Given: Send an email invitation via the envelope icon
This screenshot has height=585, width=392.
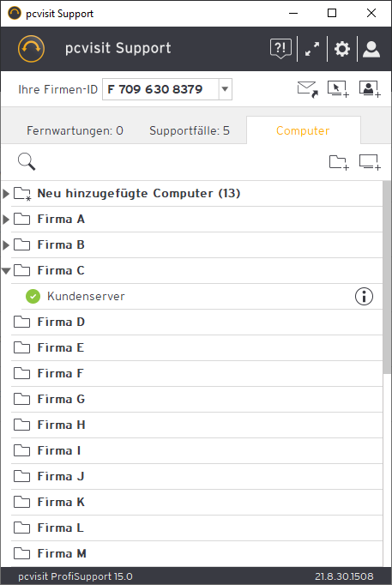Looking at the screenshot, I should click(x=308, y=89).
